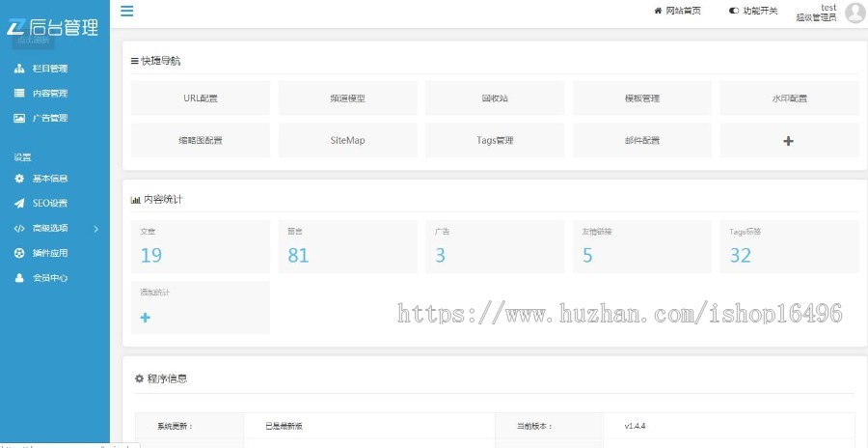
Task: Click the test username at top right
Action: pyautogui.click(x=828, y=7)
